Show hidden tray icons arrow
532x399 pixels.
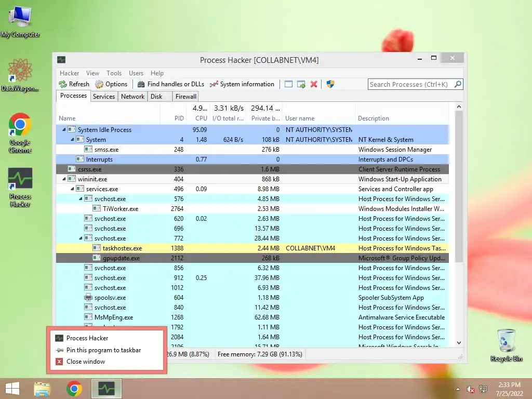(x=458, y=389)
